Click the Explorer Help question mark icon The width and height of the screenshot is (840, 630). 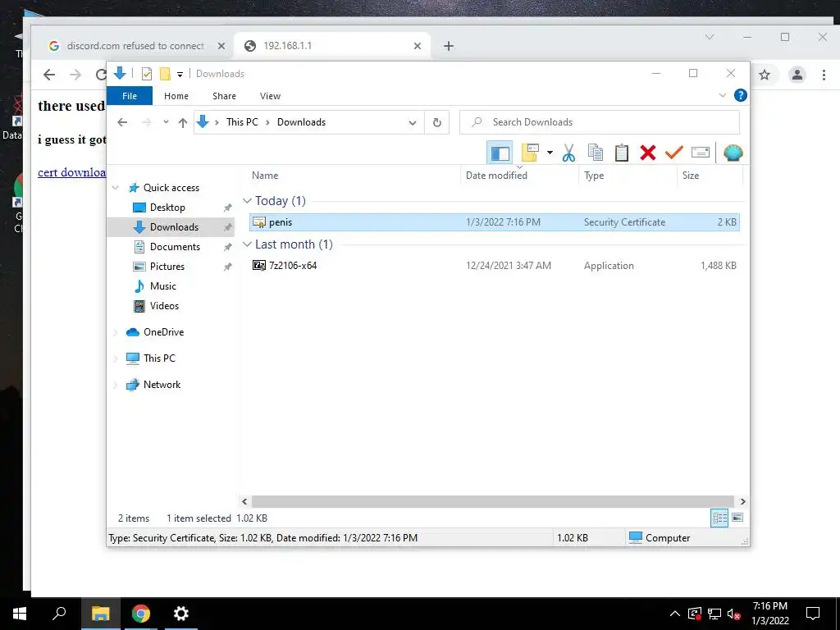tap(741, 95)
